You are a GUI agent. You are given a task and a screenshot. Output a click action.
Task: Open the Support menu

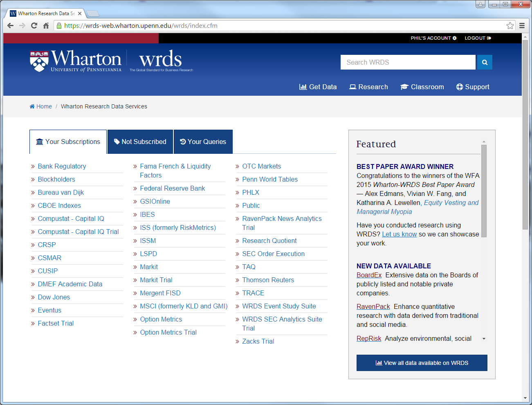coord(473,87)
